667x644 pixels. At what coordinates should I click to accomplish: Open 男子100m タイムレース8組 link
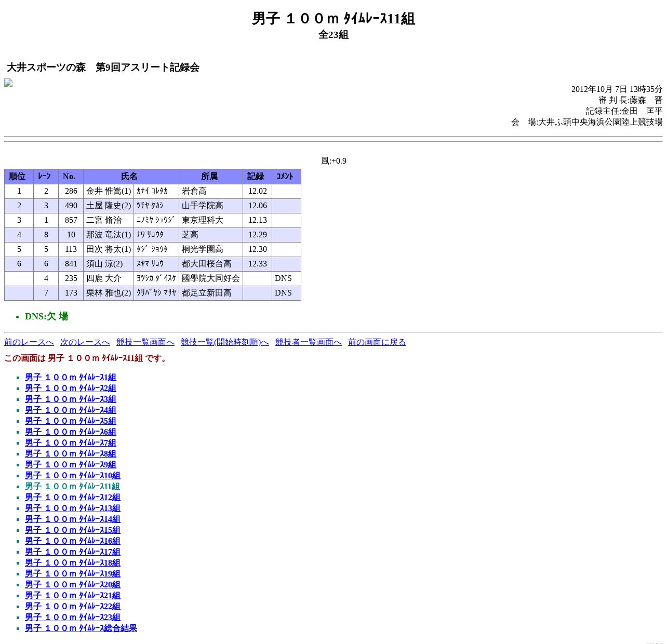(71, 454)
